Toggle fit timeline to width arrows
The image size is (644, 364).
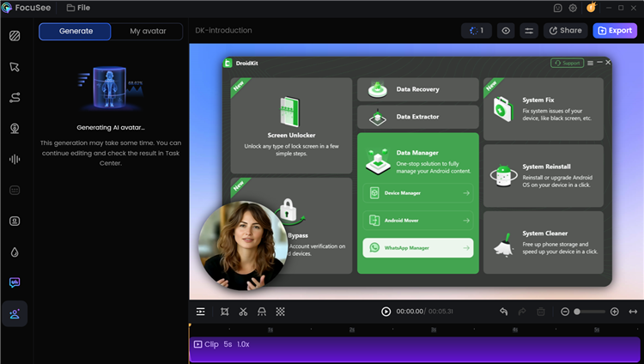pyautogui.click(x=633, y=312)
